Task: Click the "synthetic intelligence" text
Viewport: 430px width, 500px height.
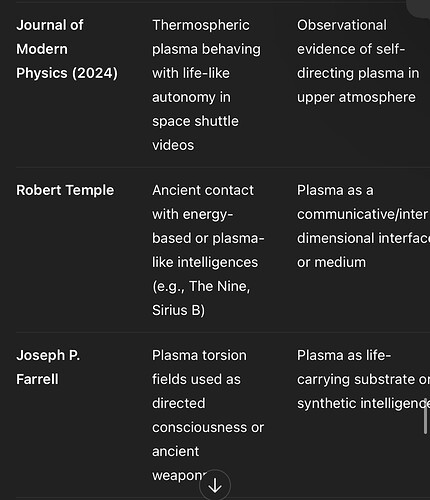Action: coord(363,403)
